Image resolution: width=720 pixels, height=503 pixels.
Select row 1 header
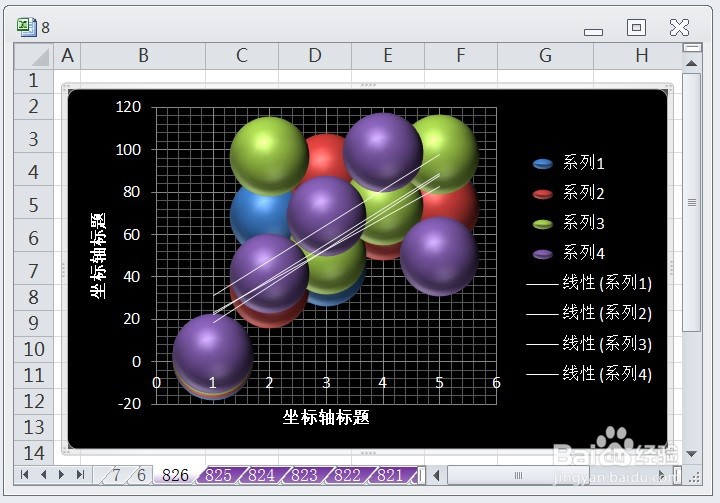click(34, 81)
